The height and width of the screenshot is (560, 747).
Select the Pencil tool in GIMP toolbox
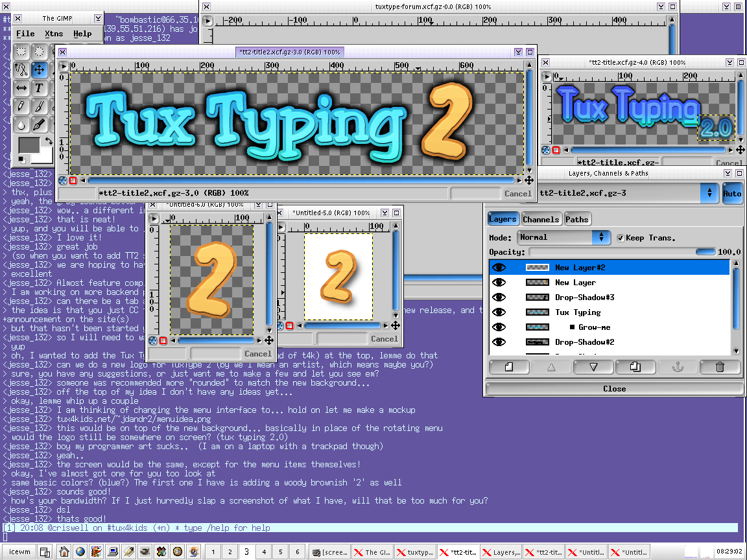(21, 106)
